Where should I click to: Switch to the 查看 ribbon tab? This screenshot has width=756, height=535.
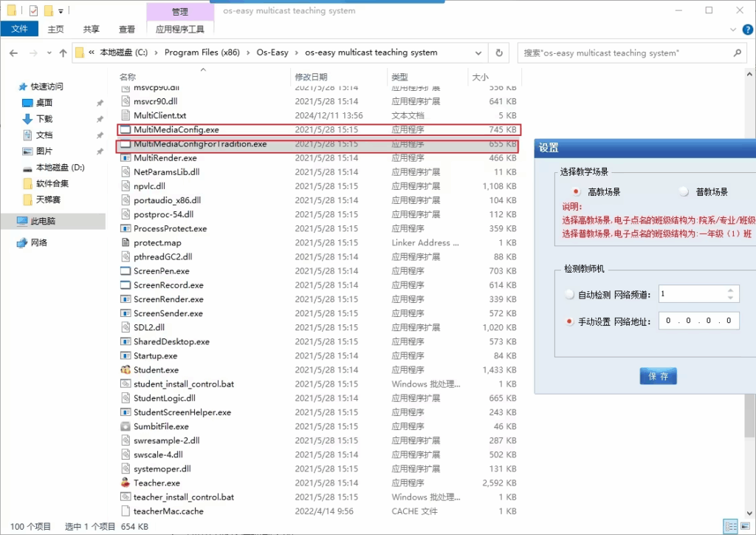[x=126, y=28]
